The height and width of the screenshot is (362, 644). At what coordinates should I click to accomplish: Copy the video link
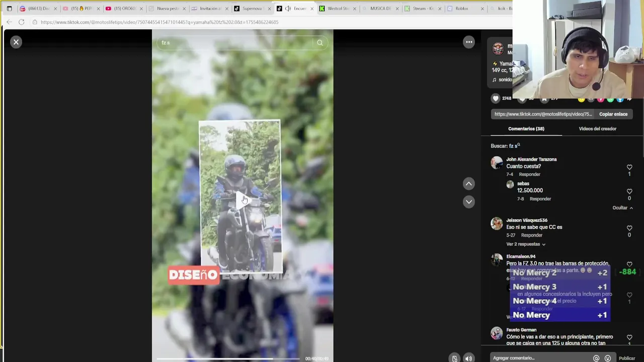613,114
